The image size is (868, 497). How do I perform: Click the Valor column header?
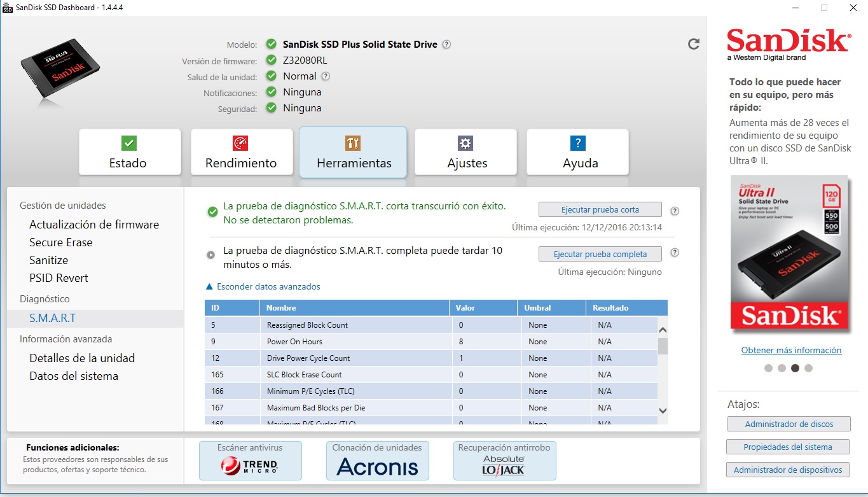point(483,308)
